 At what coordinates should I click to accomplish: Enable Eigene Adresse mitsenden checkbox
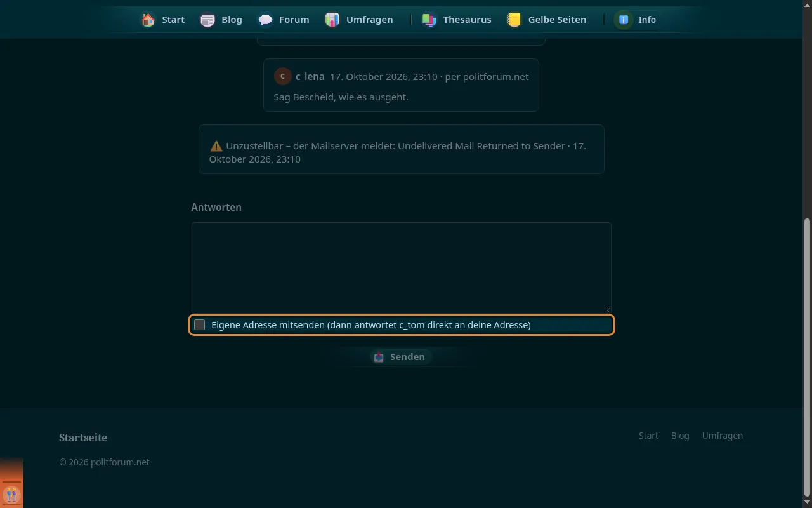[200, 325]
